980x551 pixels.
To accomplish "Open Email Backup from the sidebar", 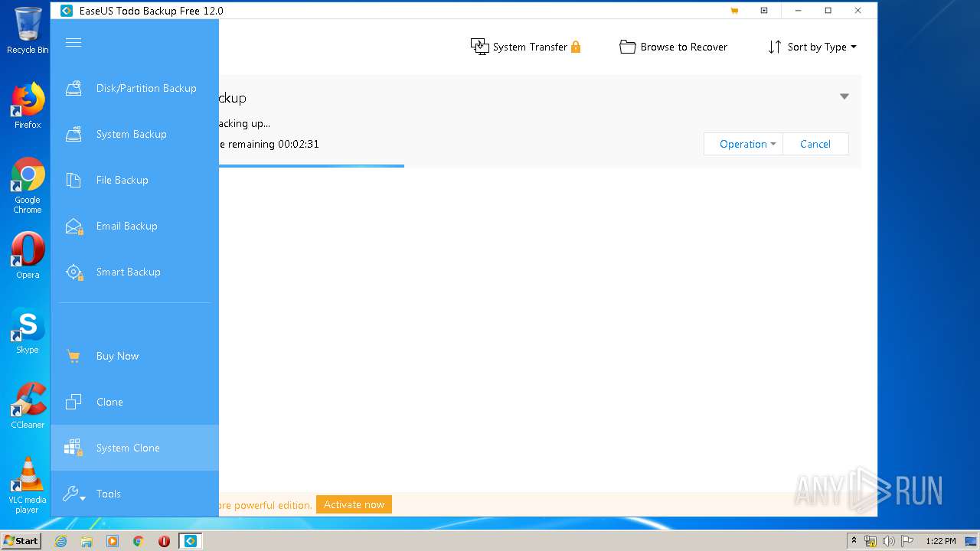I will coord(135,226).
